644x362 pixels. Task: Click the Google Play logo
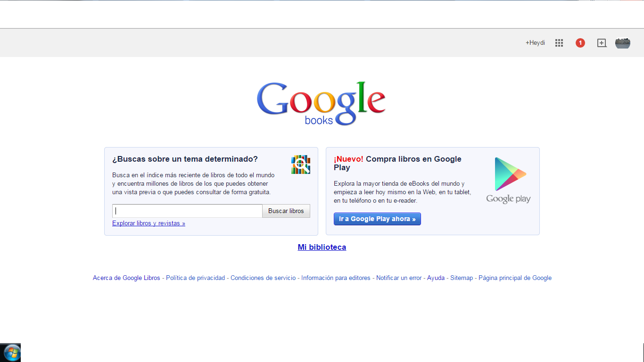tap(508, 180)
